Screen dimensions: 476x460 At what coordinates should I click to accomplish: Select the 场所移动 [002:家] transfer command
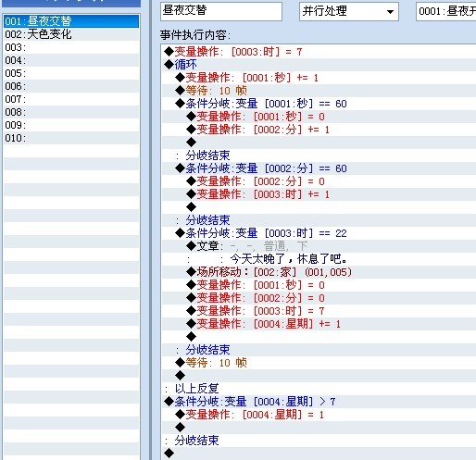319,272
